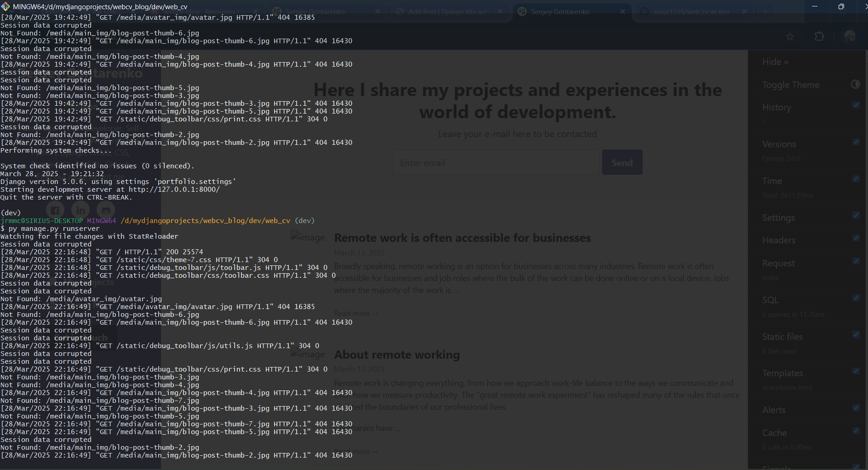Open the Time debug panel
The image size is (868, 470).
pos(772,181)
